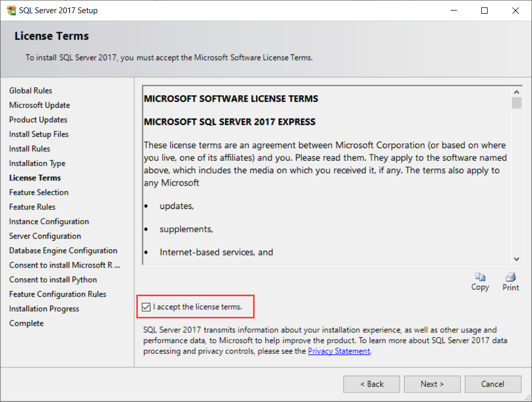Open the Privacy Statement link
This screenshot has width=532, height=402.
[x=339, y=351]
